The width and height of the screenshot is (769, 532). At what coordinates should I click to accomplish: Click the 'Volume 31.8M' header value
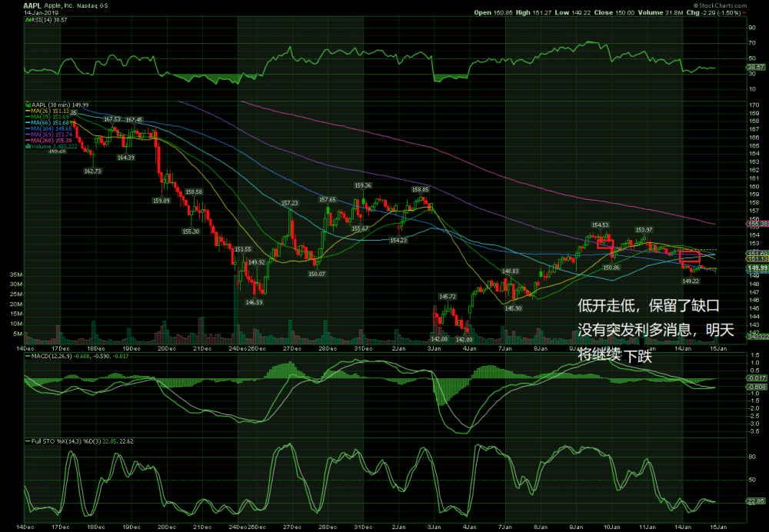(660, 13)
